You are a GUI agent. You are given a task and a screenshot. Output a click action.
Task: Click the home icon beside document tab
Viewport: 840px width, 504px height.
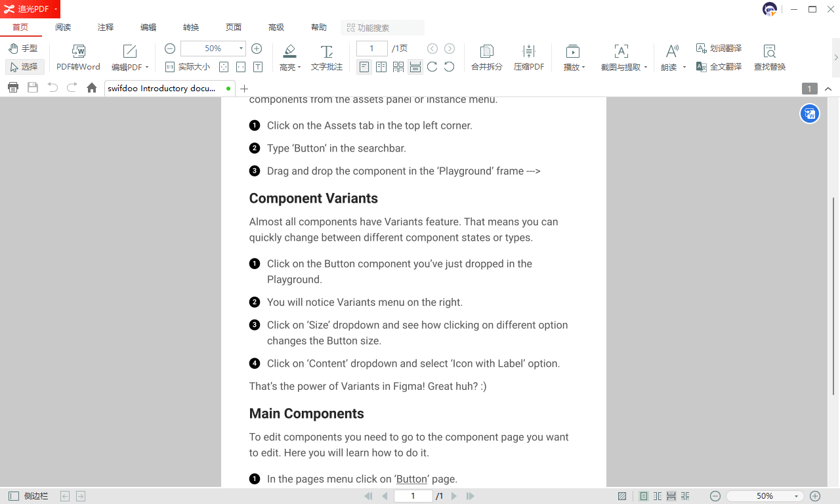pyautogui.click(x=92, y=88)
